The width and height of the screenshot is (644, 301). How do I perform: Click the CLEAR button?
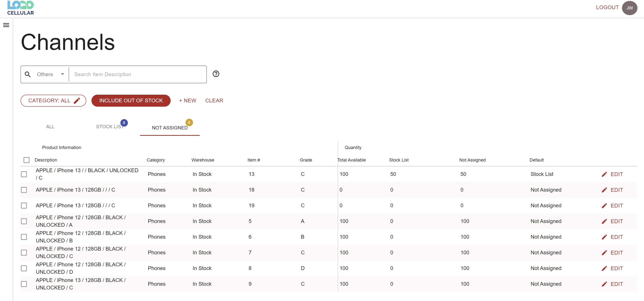coord(214,100)
